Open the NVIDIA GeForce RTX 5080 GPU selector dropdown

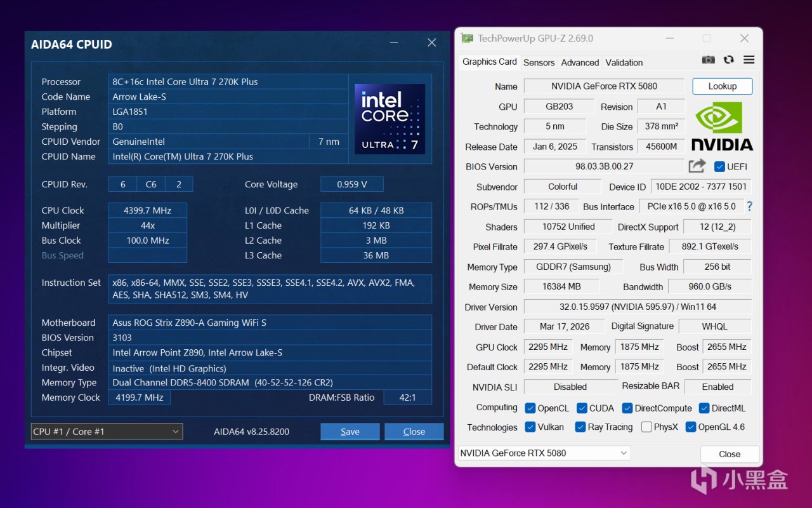click(544, 453)
